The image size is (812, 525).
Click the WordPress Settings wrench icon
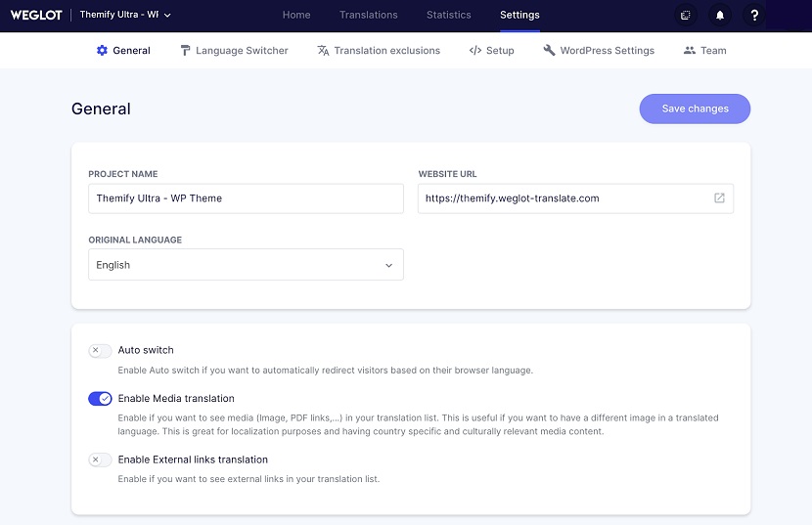point(549,50)
